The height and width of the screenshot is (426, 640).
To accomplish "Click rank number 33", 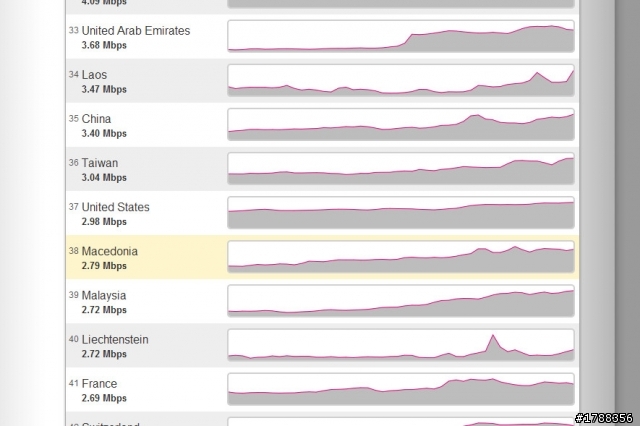I will [73, 31].
